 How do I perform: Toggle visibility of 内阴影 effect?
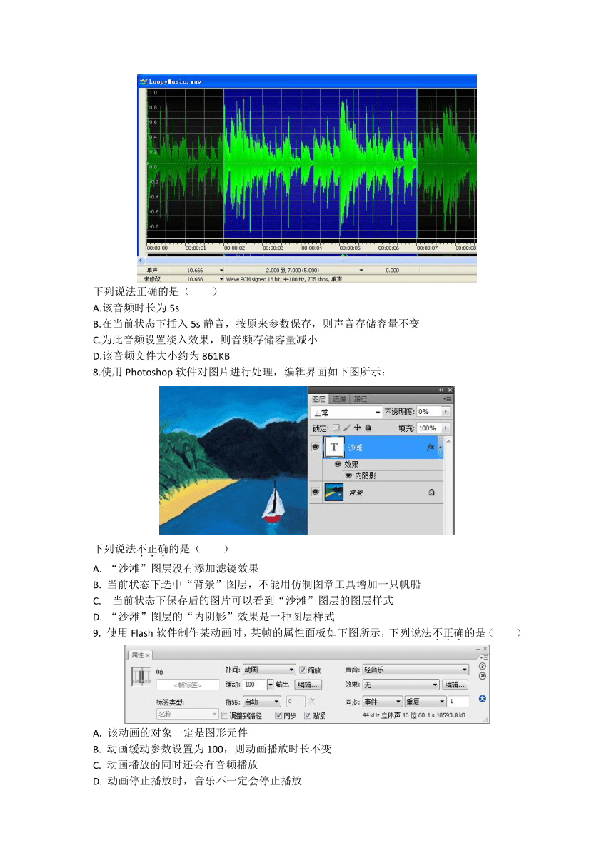click(x=348, y=475)
